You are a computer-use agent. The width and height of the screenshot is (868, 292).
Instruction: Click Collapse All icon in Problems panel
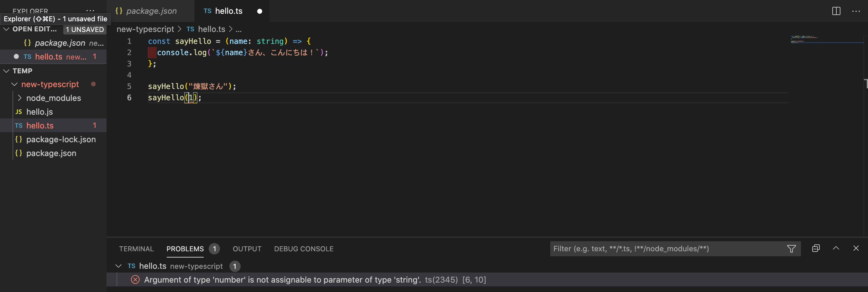click(816, 248)
